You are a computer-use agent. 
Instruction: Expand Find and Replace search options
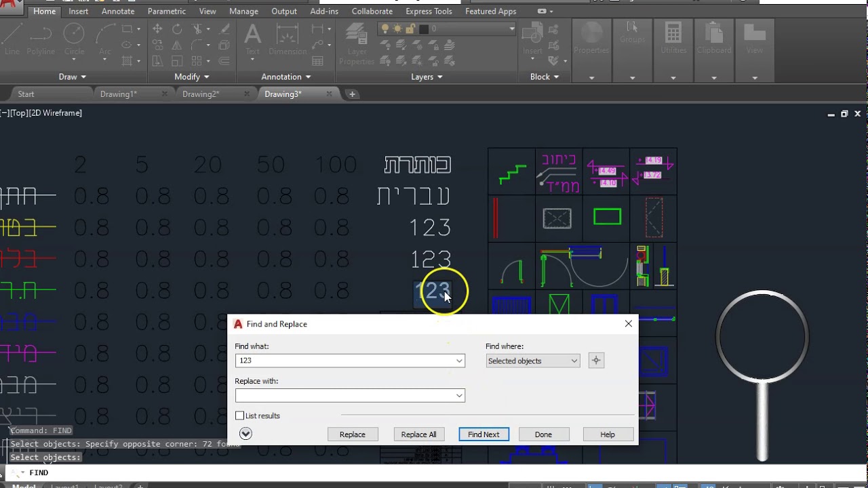(245, 434)
